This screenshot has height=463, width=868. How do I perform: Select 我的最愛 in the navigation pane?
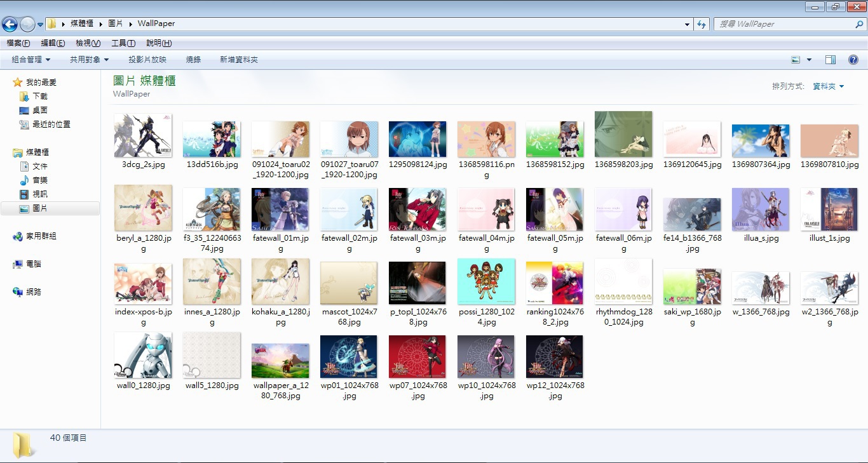click(41, 83)
